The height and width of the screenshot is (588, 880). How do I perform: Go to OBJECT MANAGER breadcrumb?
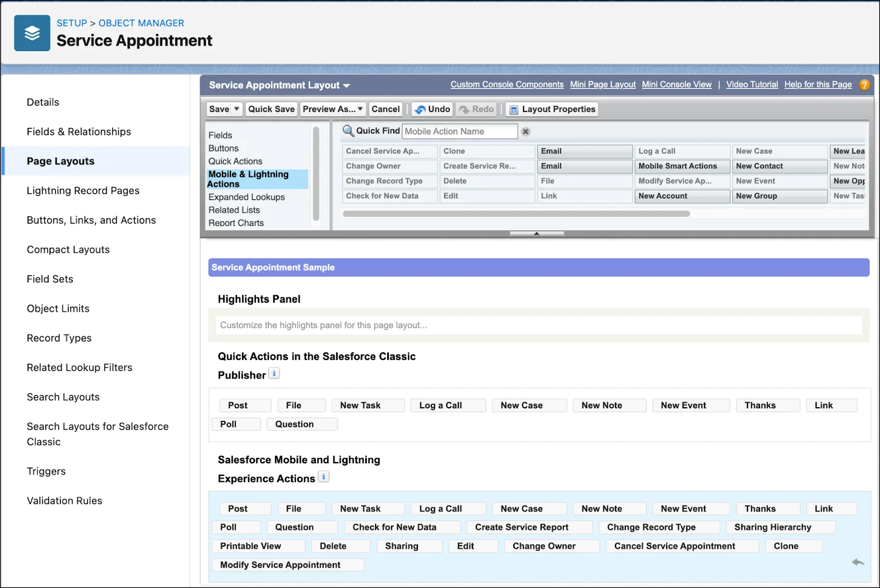(x=141, y=23)
